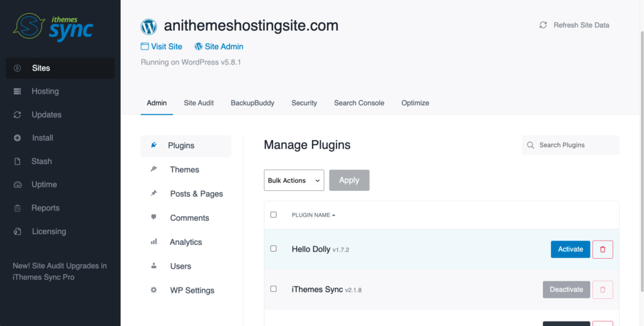Click the Refresh Site Data icon
The width and height of the screenshot is (644, 326).
(x=543, y=25)
